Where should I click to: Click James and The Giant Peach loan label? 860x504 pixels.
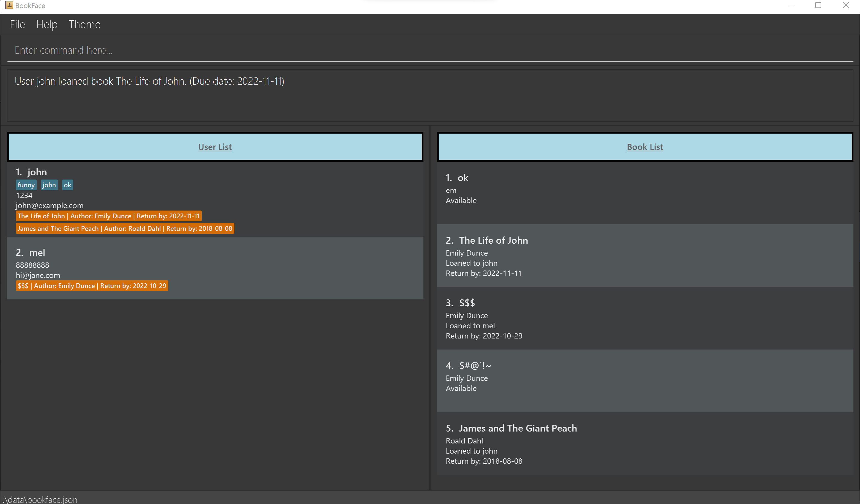pyautogui.click(x=124, y=229)
